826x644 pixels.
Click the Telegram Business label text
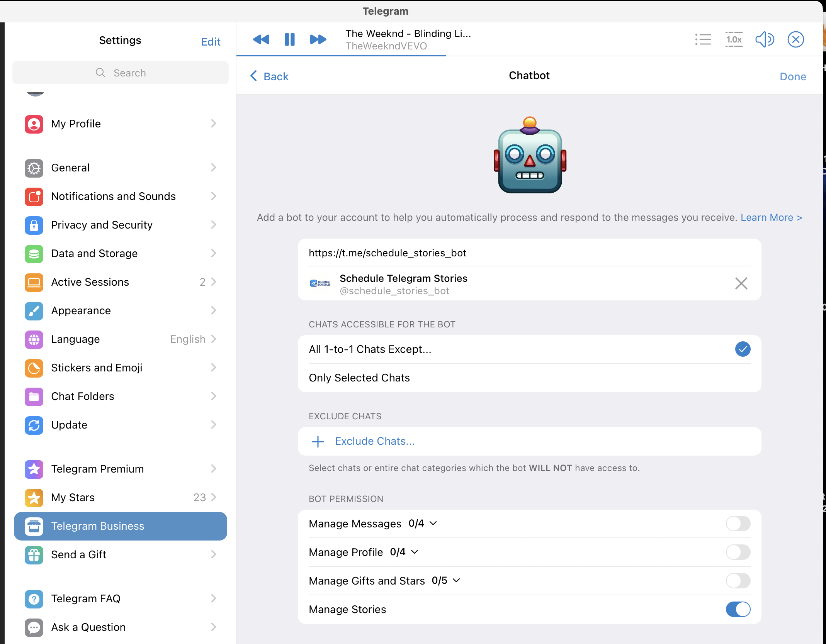[98, 526]
